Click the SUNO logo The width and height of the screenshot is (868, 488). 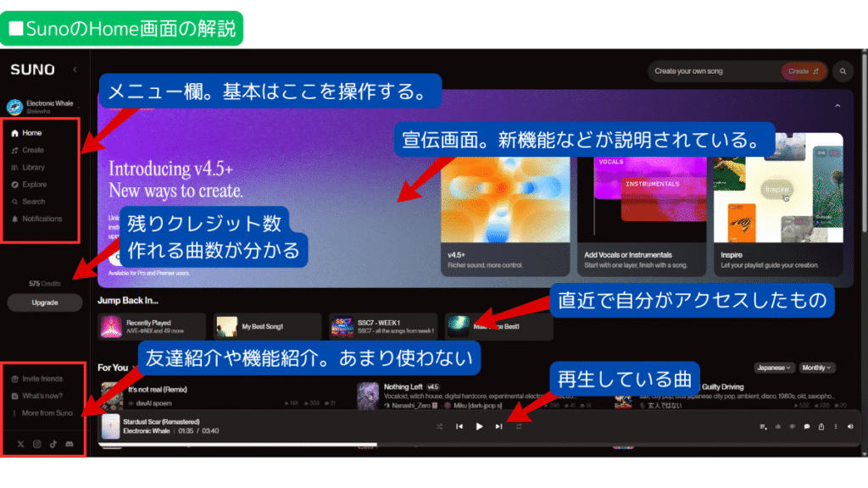click(x=33, y=69)
